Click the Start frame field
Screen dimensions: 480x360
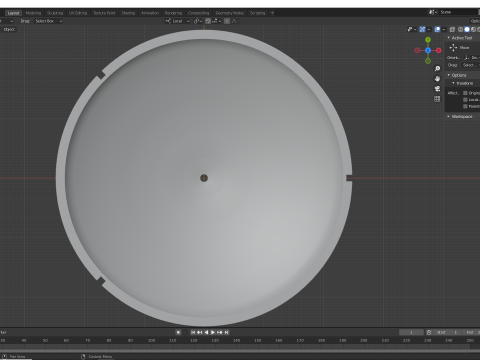[447, 332]
